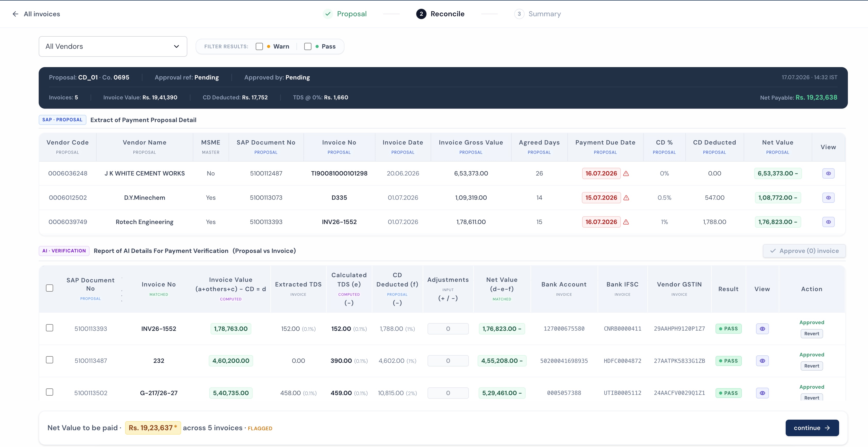Click invoice number TI90081000101298
Screen dimensions: 868x447
click(x=339, y=173)
